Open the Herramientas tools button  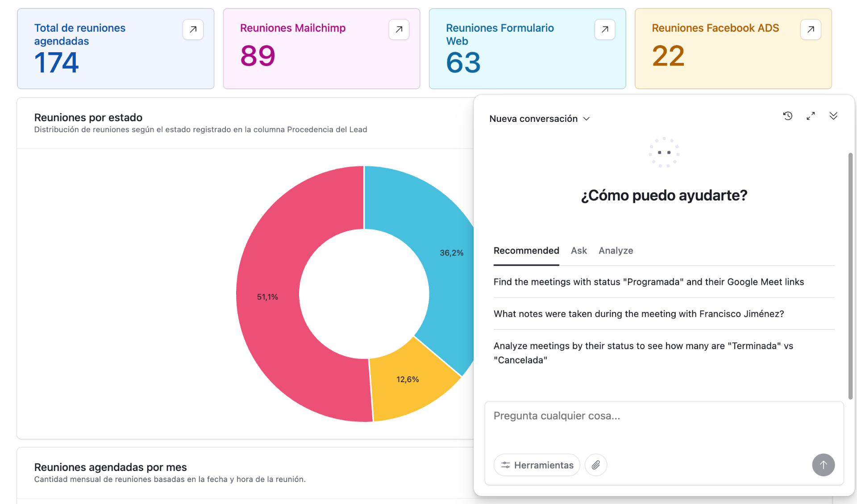click(x=537, y=465)
